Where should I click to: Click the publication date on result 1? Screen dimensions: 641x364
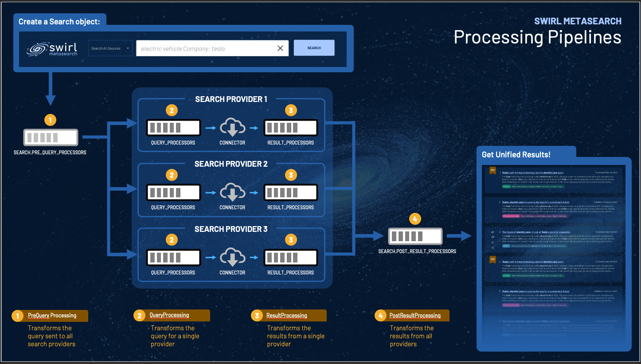(x=606, y=172)
